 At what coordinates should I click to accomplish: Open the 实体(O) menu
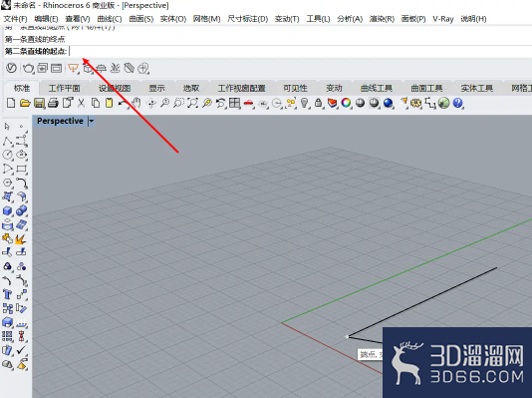(173, 19)
